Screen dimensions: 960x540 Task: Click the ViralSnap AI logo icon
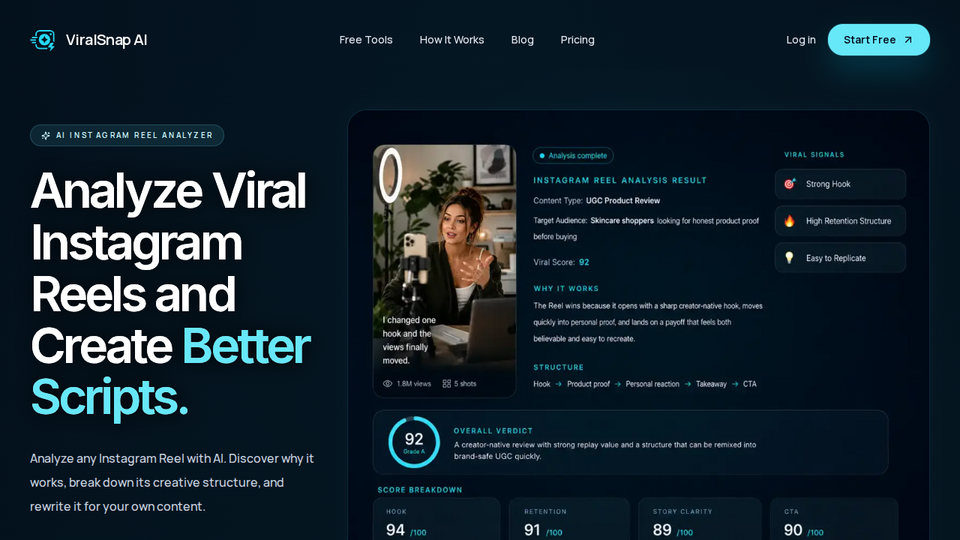[x=43, y=40]
